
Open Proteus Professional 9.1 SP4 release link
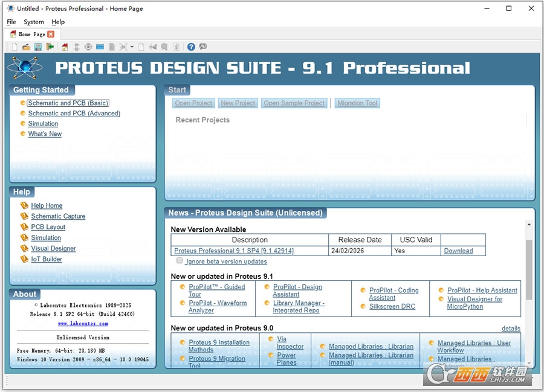[x=234, y=251]
